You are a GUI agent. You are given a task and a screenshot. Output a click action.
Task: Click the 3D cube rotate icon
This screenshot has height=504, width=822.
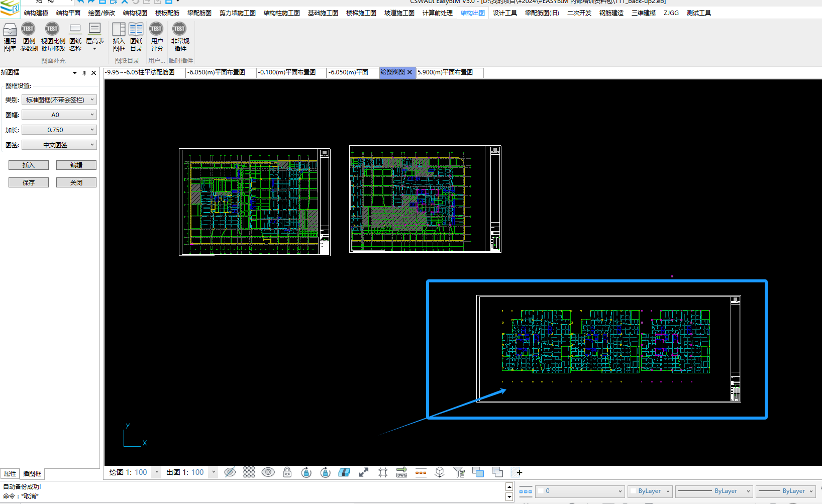[x=440, y=472]
